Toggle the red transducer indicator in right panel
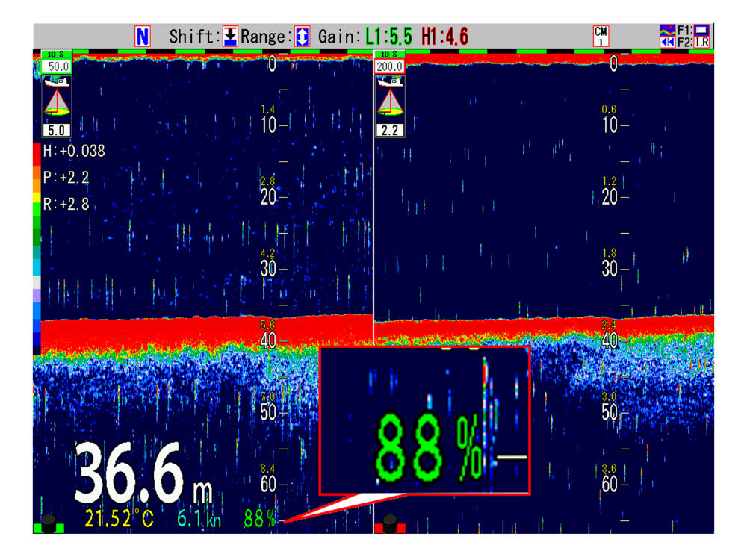 point(388,524)
